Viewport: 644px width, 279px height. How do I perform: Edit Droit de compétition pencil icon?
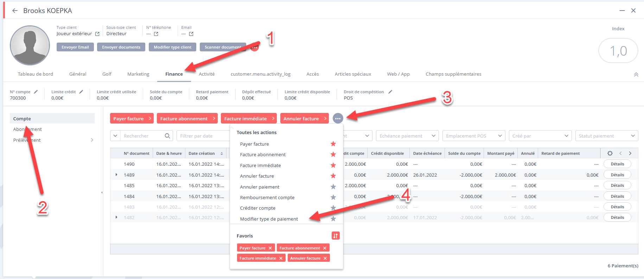[x=390, y=92]
